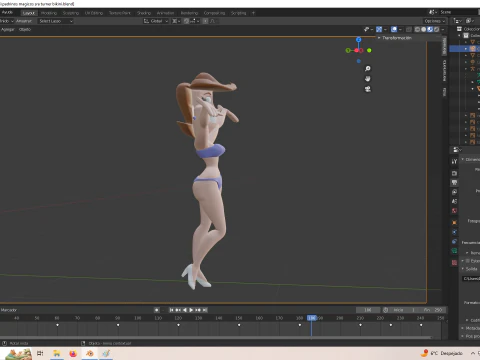This screenshot has height=360, width=480.
Task: Toggle X-ray mode
Action: tap(409, 29)
